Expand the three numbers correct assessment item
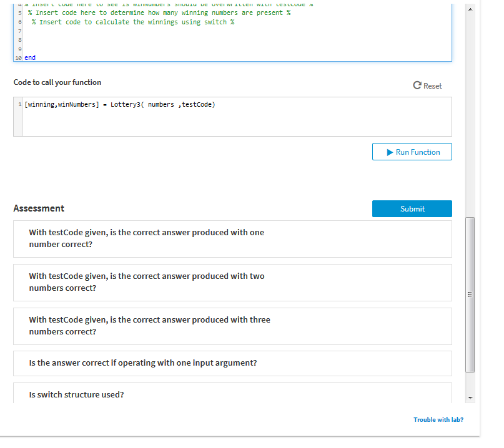Viewport: 504px width, 448px height. 232,326
